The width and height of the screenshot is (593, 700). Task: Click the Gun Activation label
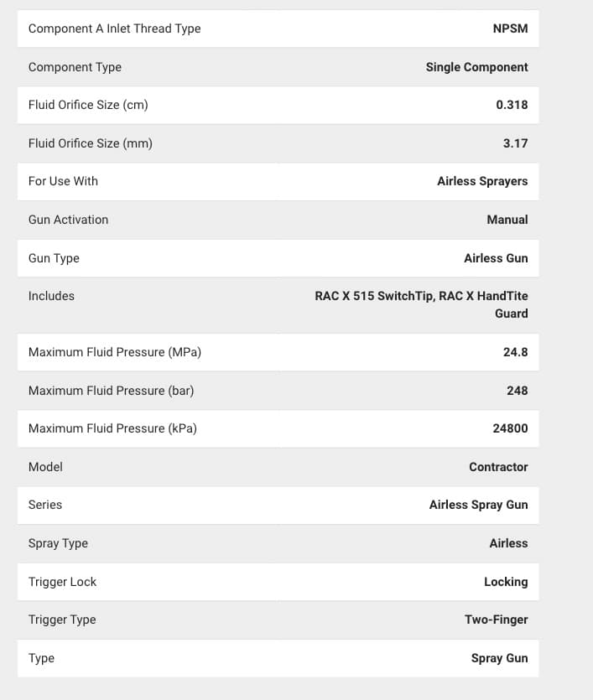pyautogui.click(x=68, y=220)
